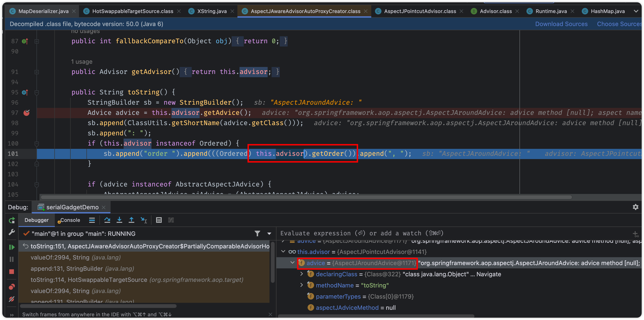644x320 pixels.
Task: Toggle Mute Breakpoints icon
Action: [12, 299]
